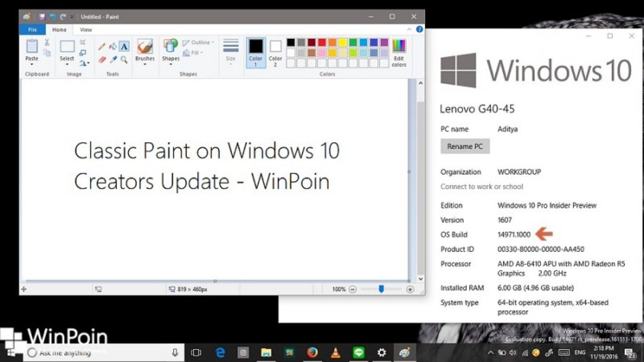This screenshot has height=362, width=644.
Task: Click the Paste clipboard icon in Paint
Action: tap(32, 46)
